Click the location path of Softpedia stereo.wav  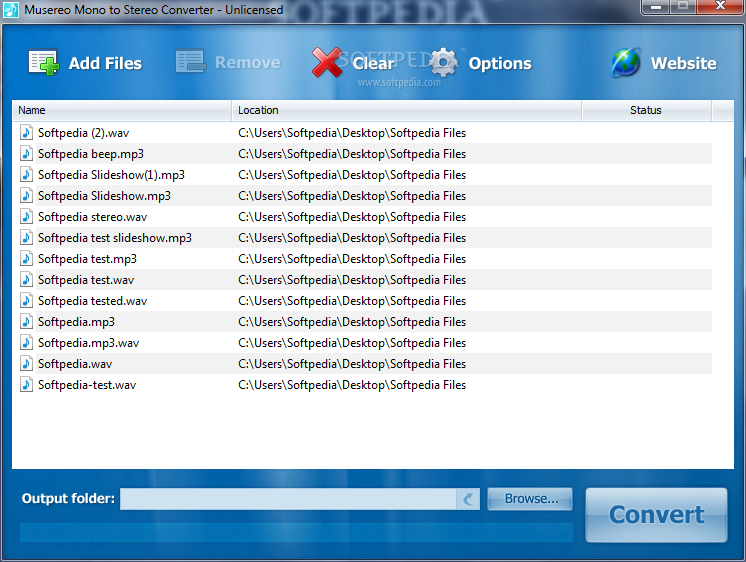click(352, 217)
